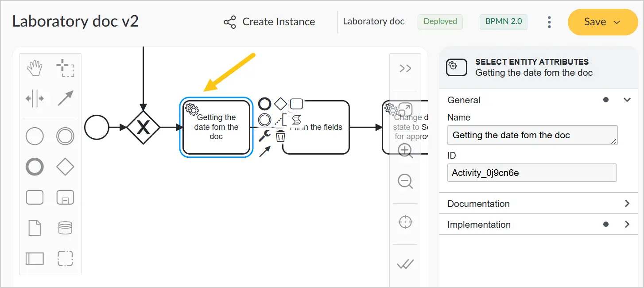Collapse the General section

coord(627,100)
